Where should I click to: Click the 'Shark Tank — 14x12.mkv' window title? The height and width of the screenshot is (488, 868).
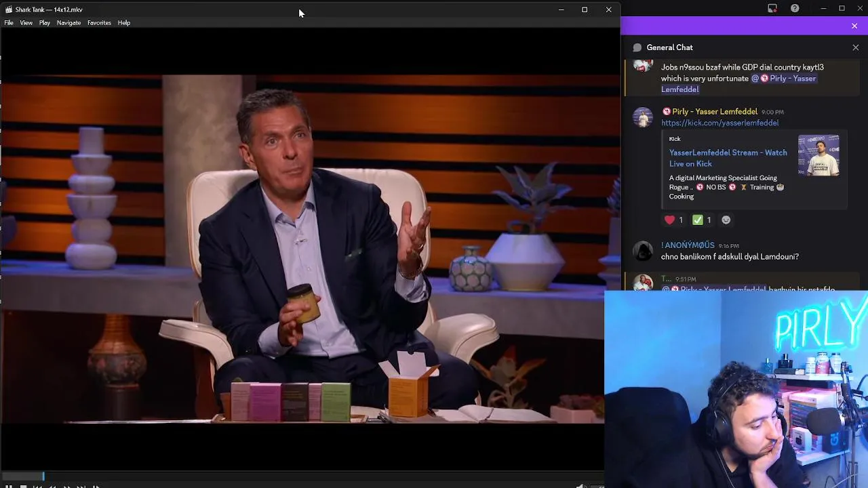click(x=49, y=9)
